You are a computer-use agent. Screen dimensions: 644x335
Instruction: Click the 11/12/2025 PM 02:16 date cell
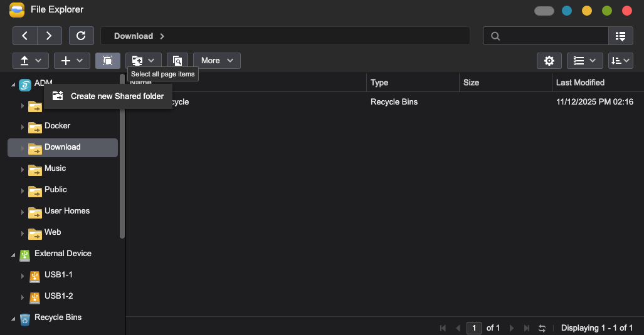click(594, 102)
